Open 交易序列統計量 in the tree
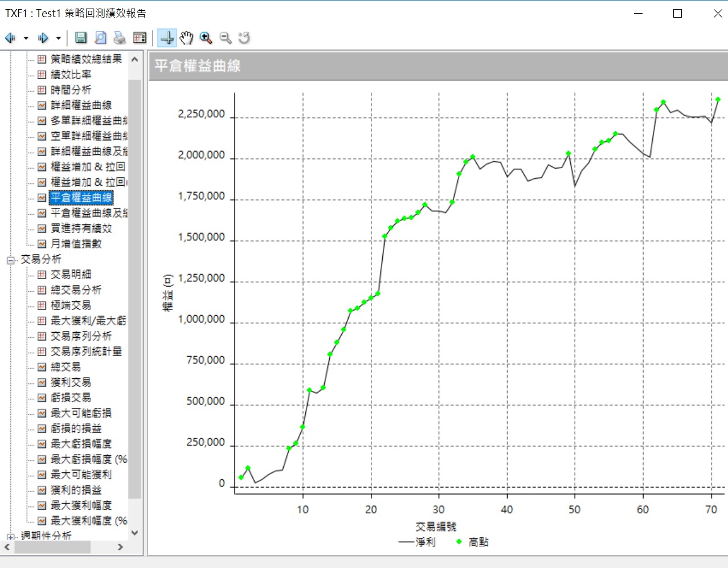Viewport: 728px width, 568px height. click(86, 351)
